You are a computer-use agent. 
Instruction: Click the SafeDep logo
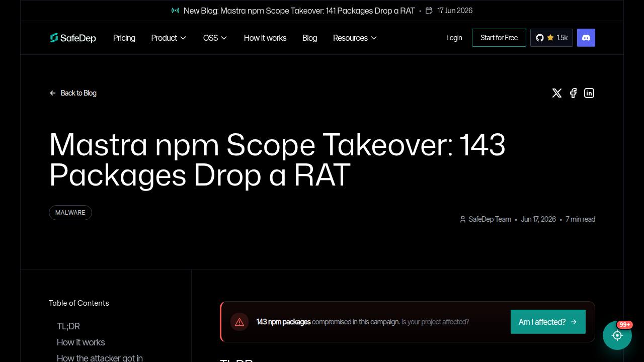(73, 38)
